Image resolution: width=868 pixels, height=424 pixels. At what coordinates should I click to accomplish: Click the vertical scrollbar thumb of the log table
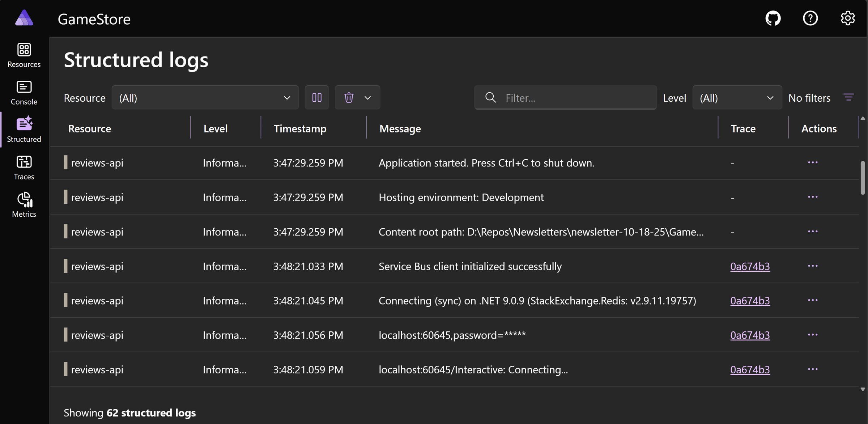pos(863,178)
